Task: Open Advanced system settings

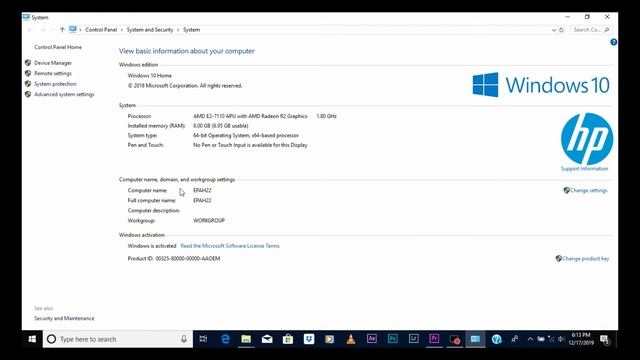Action: (x=64, y=94)
